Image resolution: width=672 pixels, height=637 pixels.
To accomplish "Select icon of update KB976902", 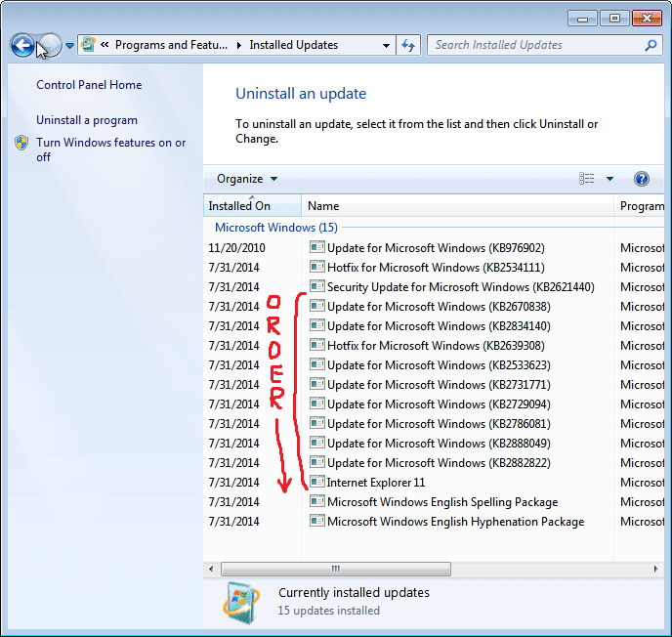I will (x=317, y=247).
